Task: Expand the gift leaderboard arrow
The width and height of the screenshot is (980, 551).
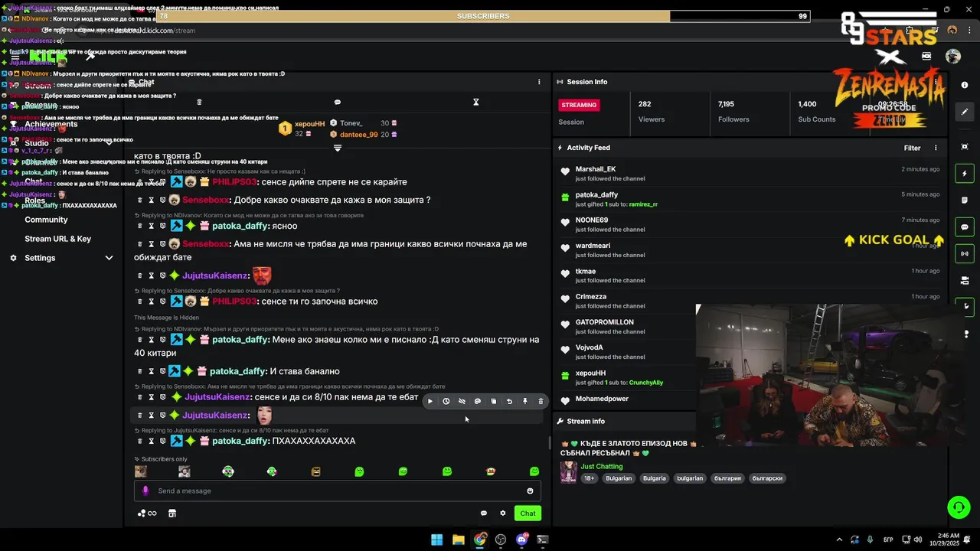Action: point(338,148)
